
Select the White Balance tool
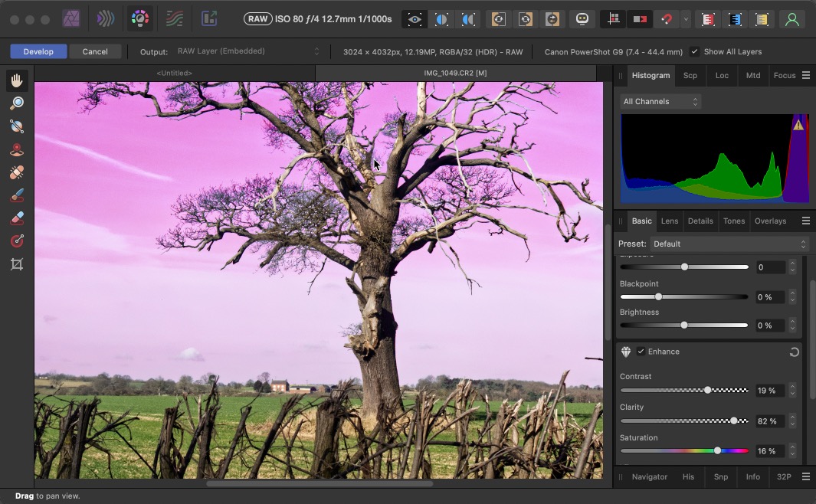[17, 126]
